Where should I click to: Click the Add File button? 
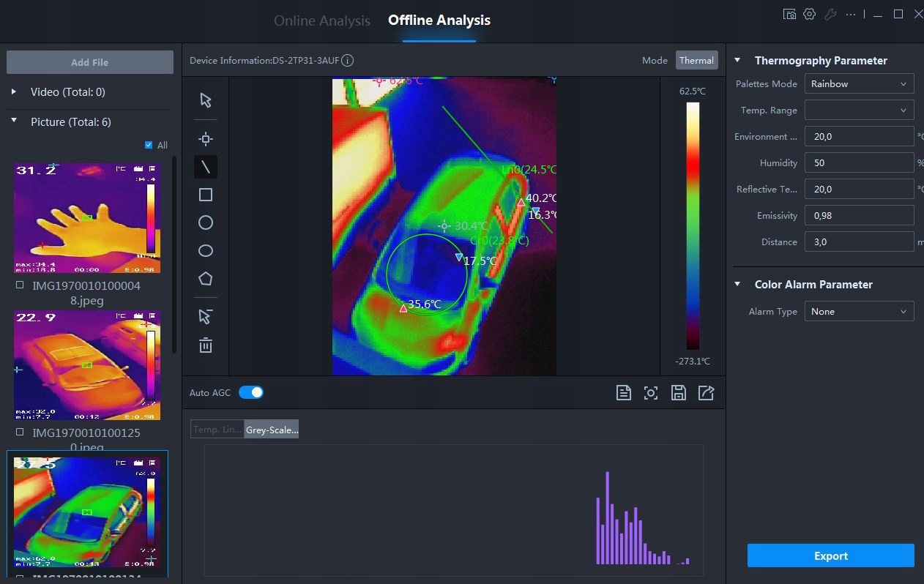(x=90, y=62)
